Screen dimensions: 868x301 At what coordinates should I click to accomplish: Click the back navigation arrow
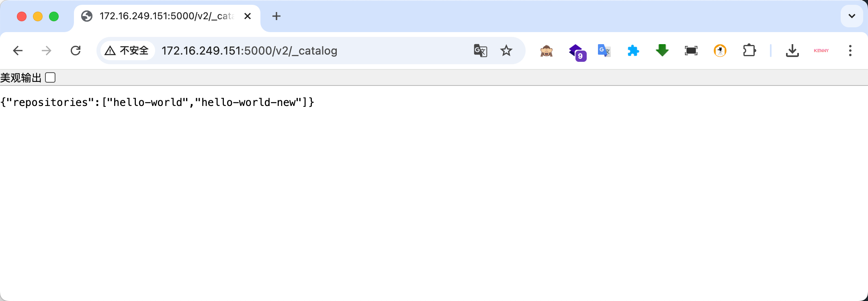[18, 51]
